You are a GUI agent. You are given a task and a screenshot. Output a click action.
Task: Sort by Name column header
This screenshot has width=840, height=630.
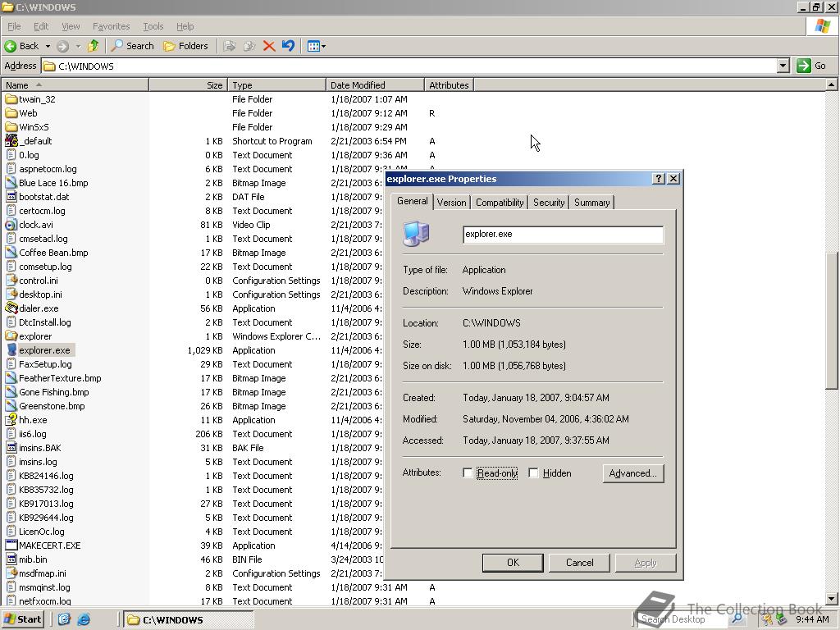[75, 85]
